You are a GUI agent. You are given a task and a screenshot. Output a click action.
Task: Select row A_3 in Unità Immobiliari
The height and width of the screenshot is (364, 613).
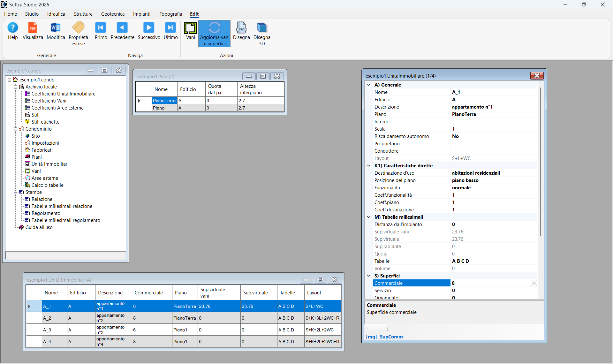184,330
